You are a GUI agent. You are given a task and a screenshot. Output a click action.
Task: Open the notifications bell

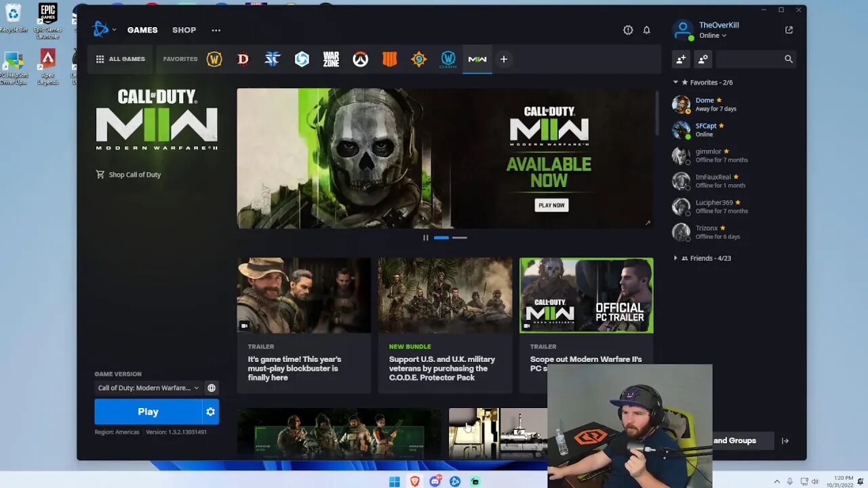pos(646,30)
